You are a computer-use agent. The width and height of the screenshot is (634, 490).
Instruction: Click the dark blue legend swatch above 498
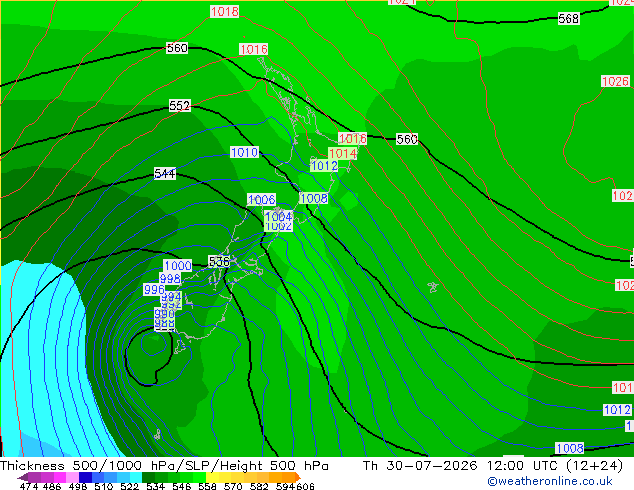click(85, 477)
